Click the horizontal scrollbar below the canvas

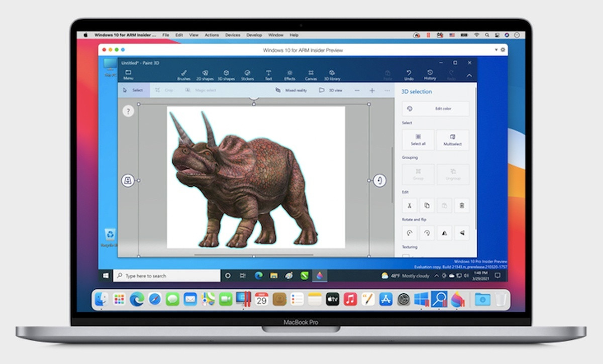click(254, 255)
